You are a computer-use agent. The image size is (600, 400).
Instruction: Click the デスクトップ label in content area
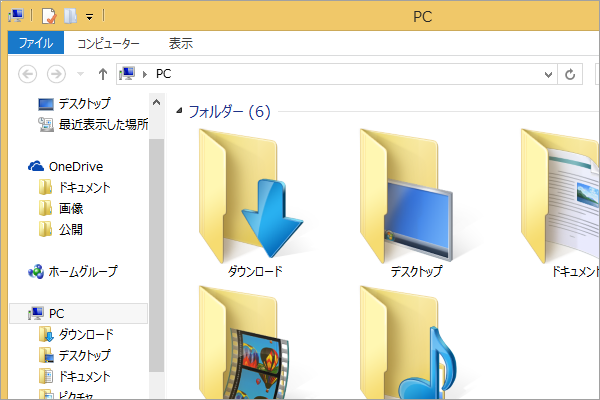[x=416, y=272]
